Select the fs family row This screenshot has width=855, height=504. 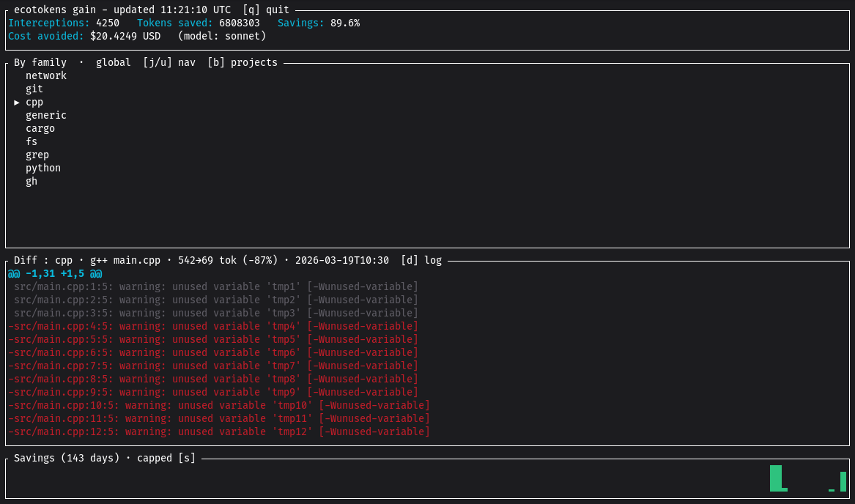[x=32, y=141]
